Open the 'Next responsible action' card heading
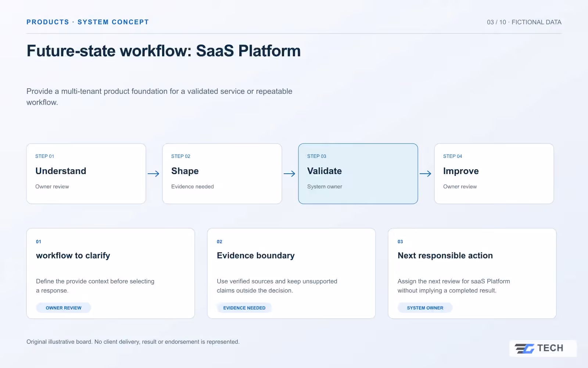 point(445,255)
